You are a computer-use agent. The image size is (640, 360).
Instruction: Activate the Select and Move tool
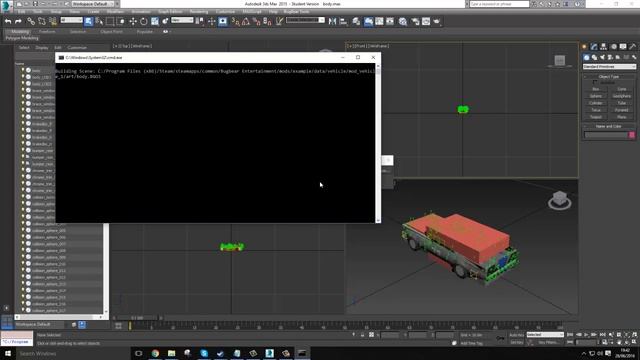click(x=133, y=21)
